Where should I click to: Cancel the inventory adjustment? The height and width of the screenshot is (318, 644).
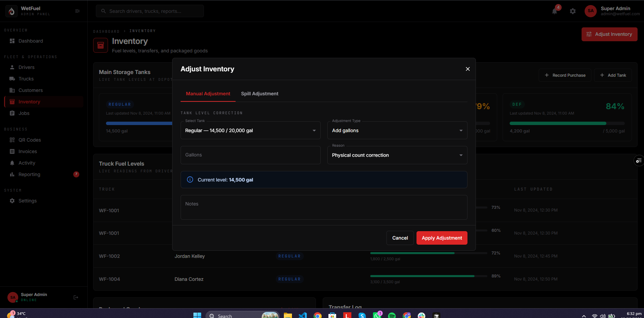400,238
